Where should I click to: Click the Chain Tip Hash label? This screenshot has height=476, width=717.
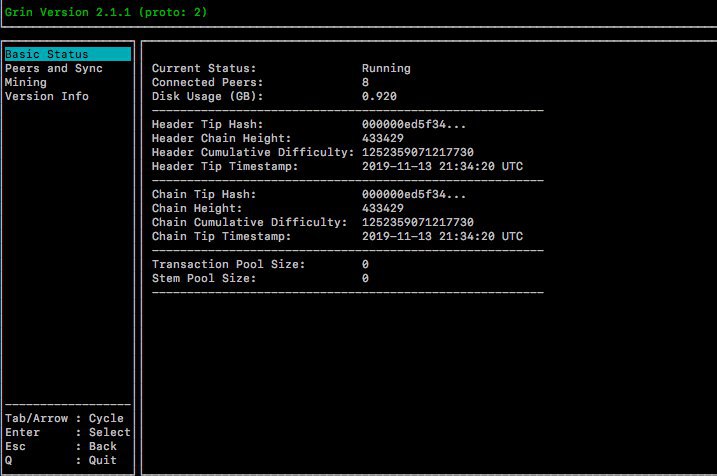[x=204, y=194]
